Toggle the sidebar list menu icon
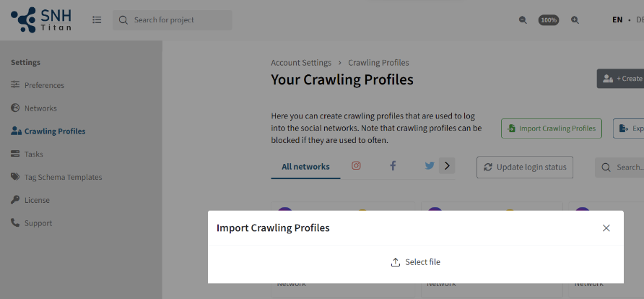644x299 pixels. 97,19
